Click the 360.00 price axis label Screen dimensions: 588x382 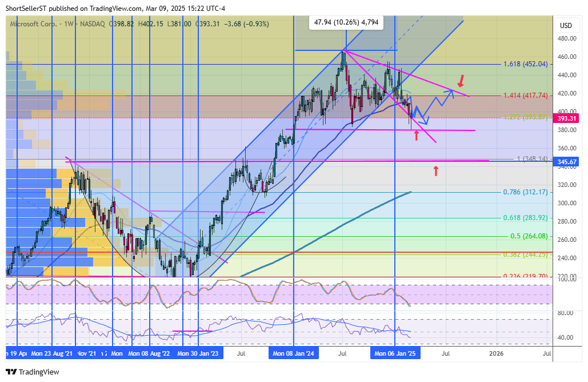567,148
